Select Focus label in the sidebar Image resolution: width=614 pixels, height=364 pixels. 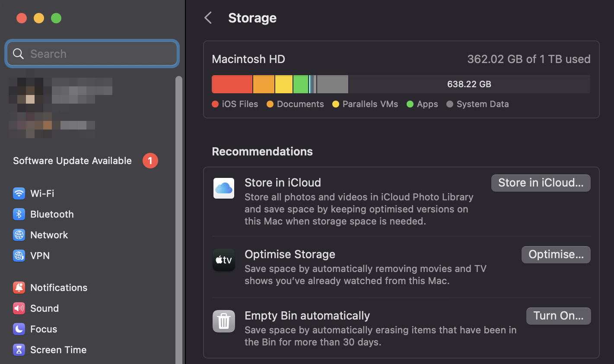pos(44,329)
